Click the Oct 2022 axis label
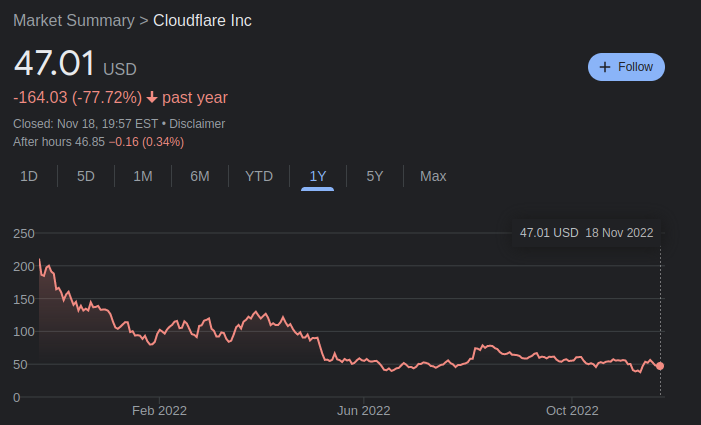Viewport: 701px width, 425px height. (572, 411)
